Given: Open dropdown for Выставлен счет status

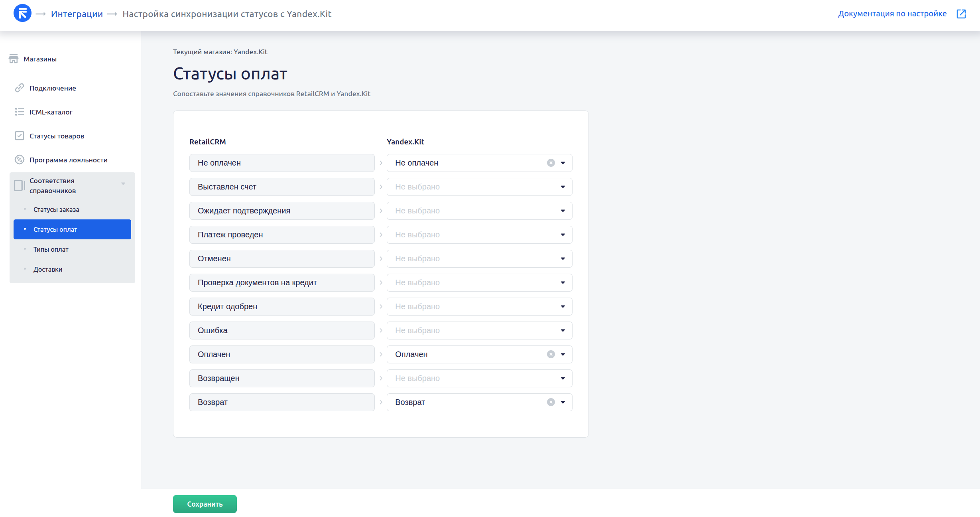Looking at the screenshot, I should pos(563,187).
